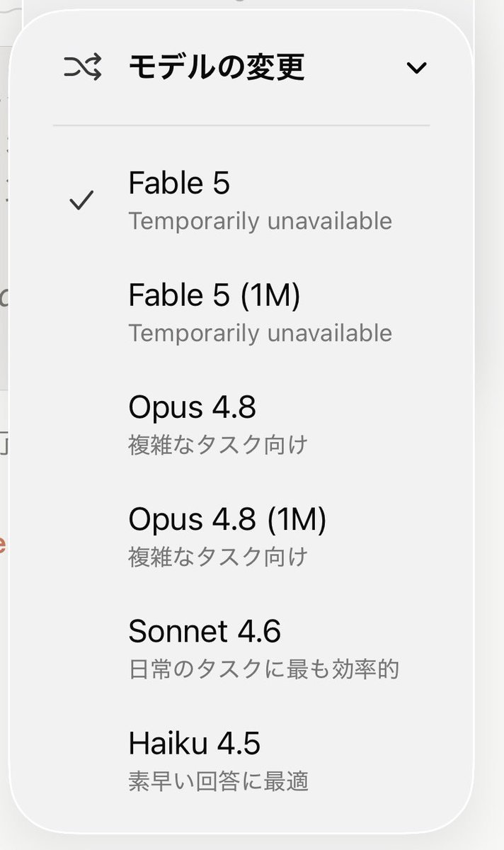Choose the Haiku 4.5 model
The height and width of the screenshot is (850, 504).
point(241,761)
